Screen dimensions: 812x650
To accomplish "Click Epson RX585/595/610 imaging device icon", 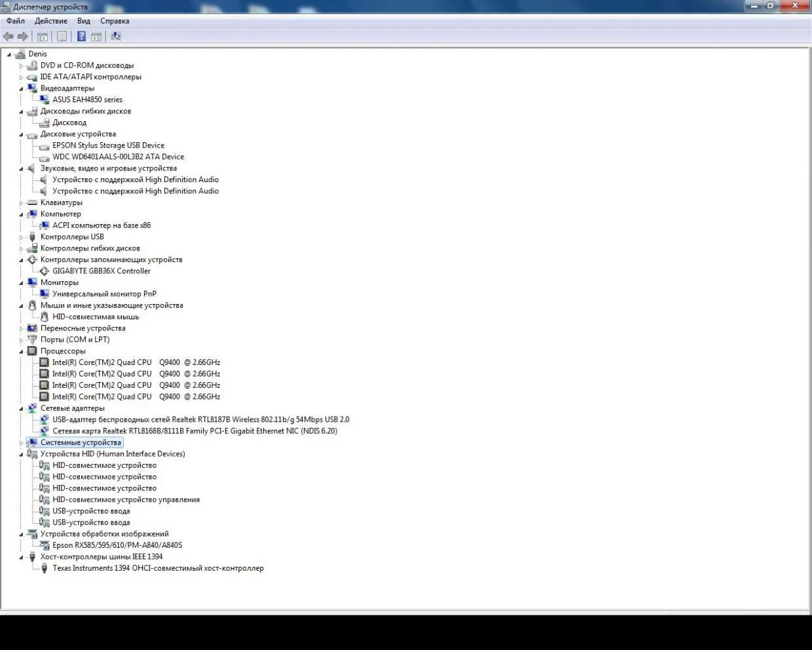I will 45,545.
